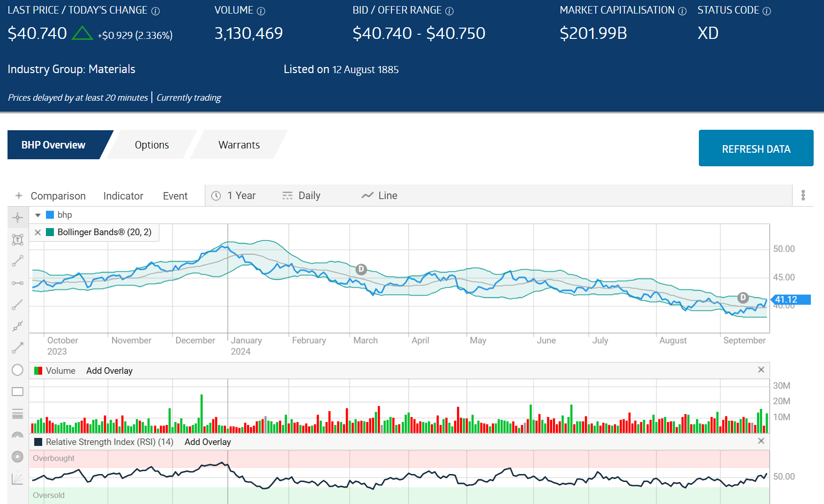Select the line segment drawing tool
This screenshot has height=504, width=824.
(17, 261)
